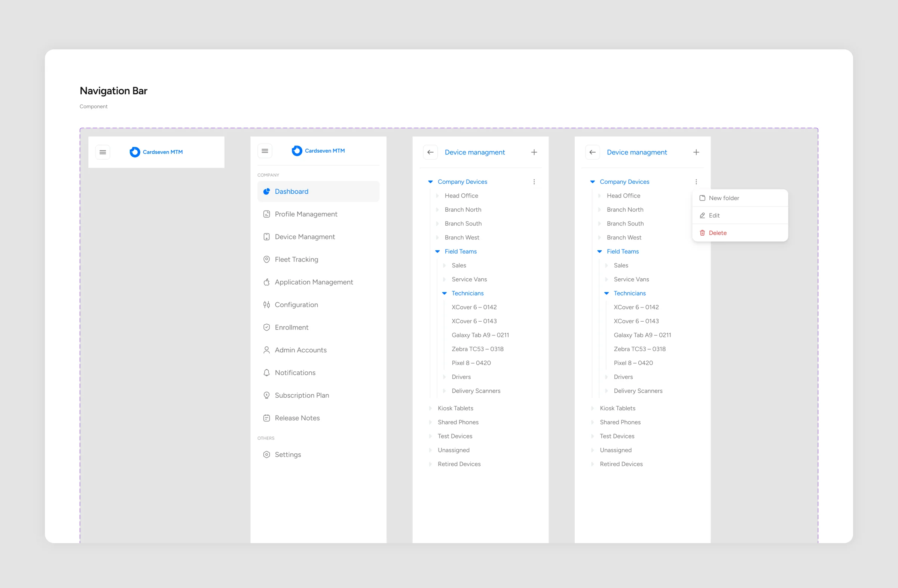Collapse Technicians in rightmost panel
The height and width of the screenshot is (588, 898).
click(x=607, y=293)
